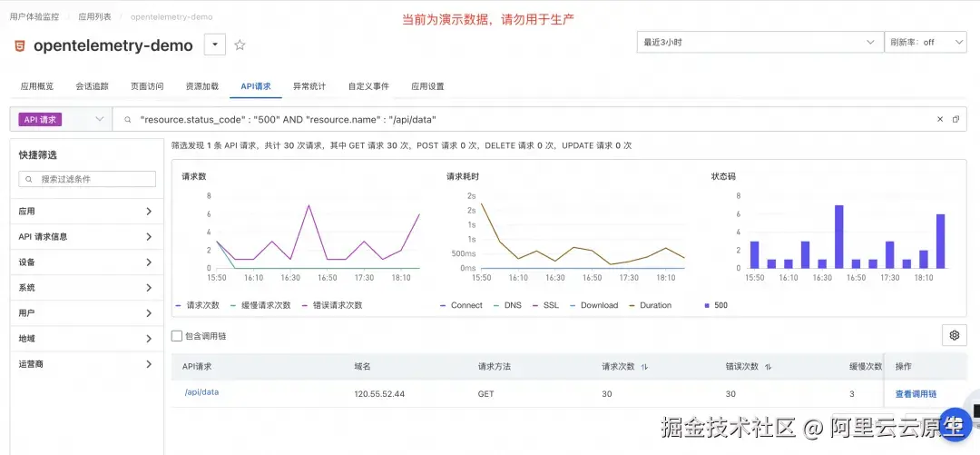Click the 域名 column header
Image resolution: width=980 pixels, height=455 pixels.
[362, 367]
